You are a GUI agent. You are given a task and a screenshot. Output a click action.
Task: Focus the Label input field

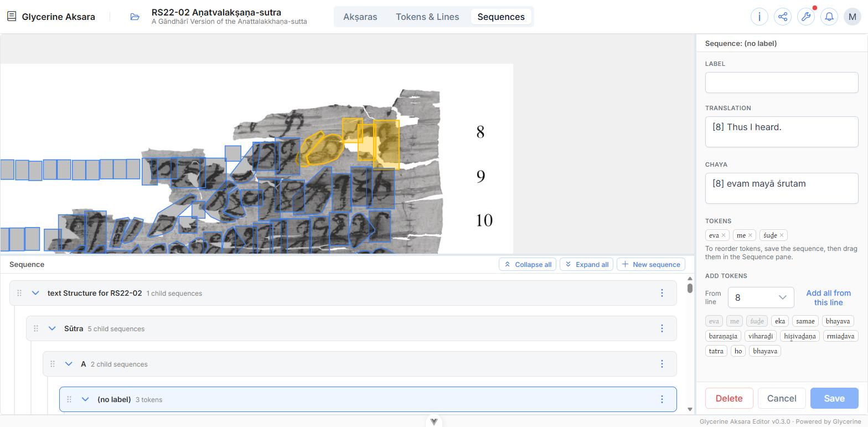[x=782, y=83]
